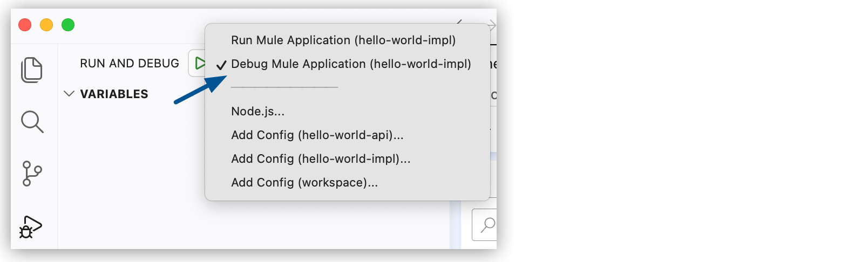Minimize window with yellow button
This screenshot has height=262, width=868.
46,25
